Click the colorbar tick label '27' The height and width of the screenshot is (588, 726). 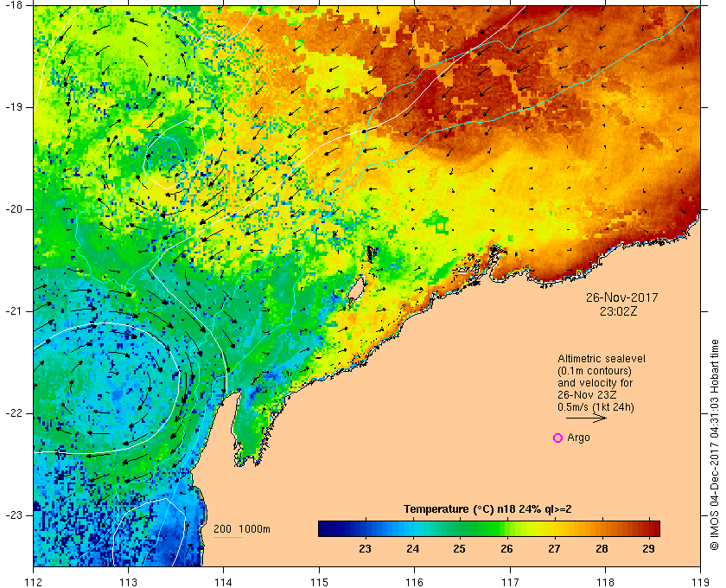pos(554,549)
